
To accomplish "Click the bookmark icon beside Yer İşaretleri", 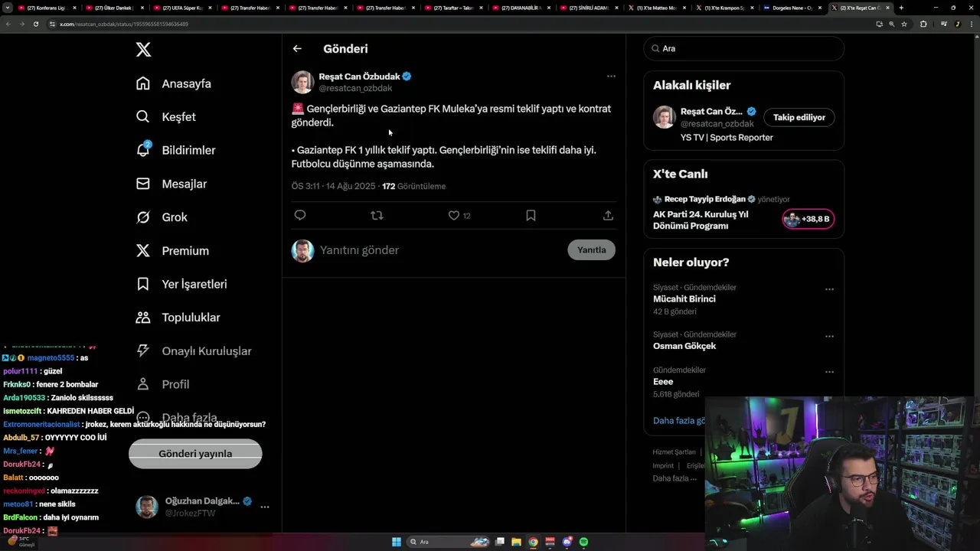I will tap(143, 284).
